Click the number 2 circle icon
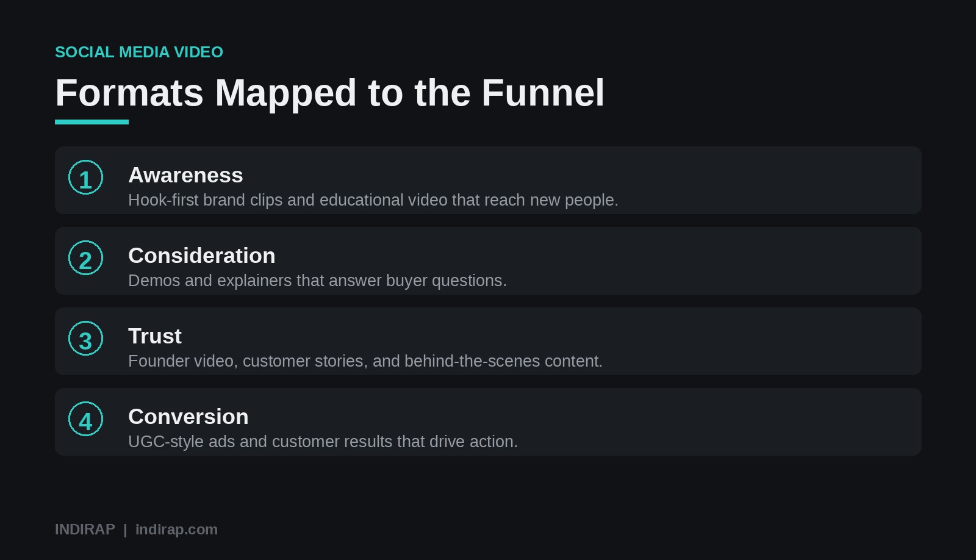The image size is (976, 560). point(85,258)
